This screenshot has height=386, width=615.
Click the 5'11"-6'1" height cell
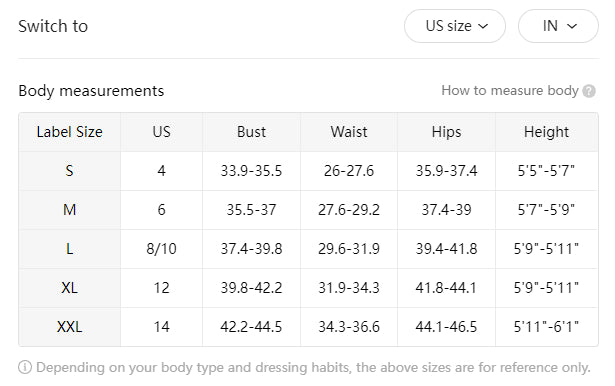pyautogui.click(x=546, y=326)
